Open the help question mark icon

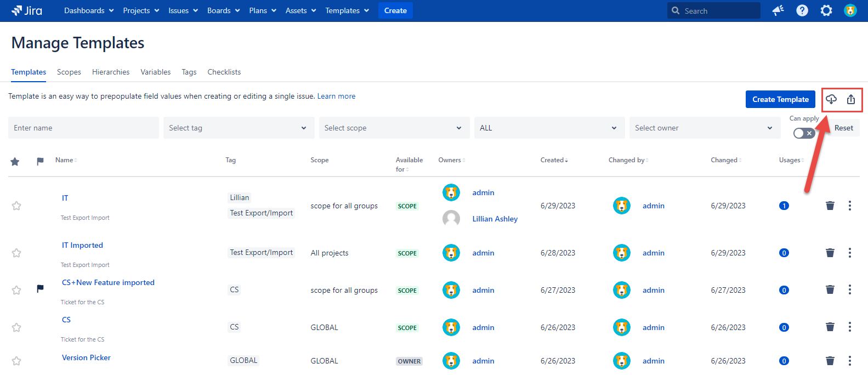pos(802,10)
